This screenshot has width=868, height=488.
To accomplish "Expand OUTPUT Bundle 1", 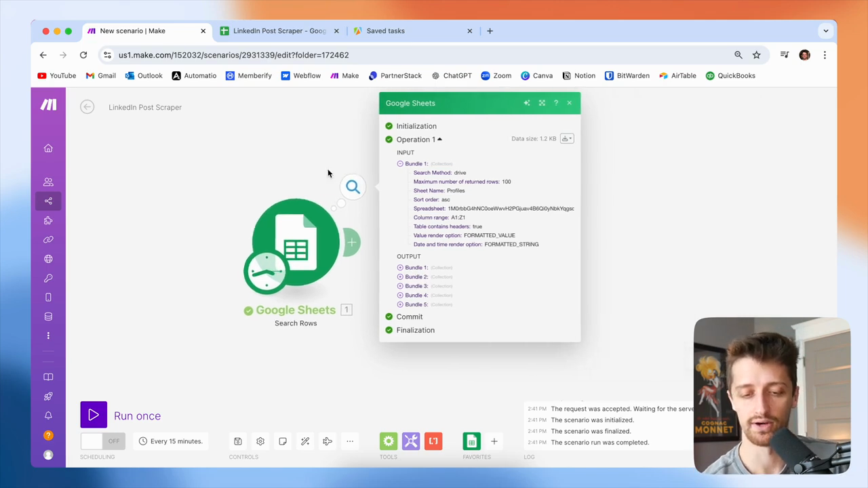I will point(400,268).
